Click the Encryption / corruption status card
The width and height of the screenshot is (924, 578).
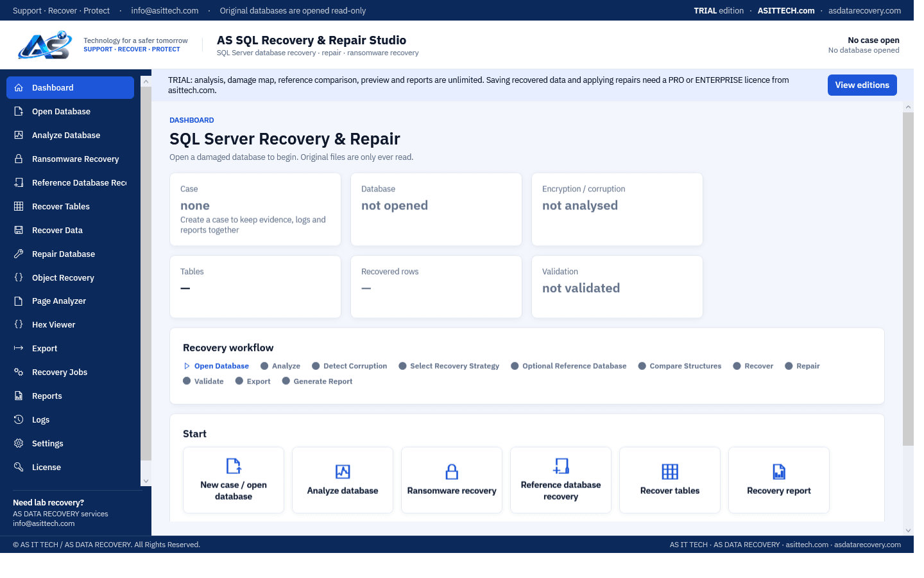click(617, 209)
